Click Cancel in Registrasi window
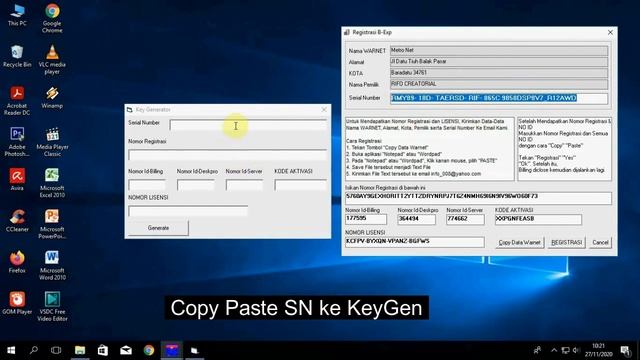640x360 pixels. (x=600, y=242)
